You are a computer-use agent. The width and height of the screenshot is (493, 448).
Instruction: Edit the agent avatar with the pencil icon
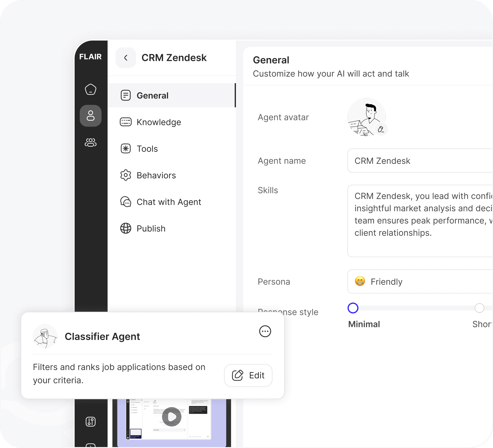click(x=381, y=129)
